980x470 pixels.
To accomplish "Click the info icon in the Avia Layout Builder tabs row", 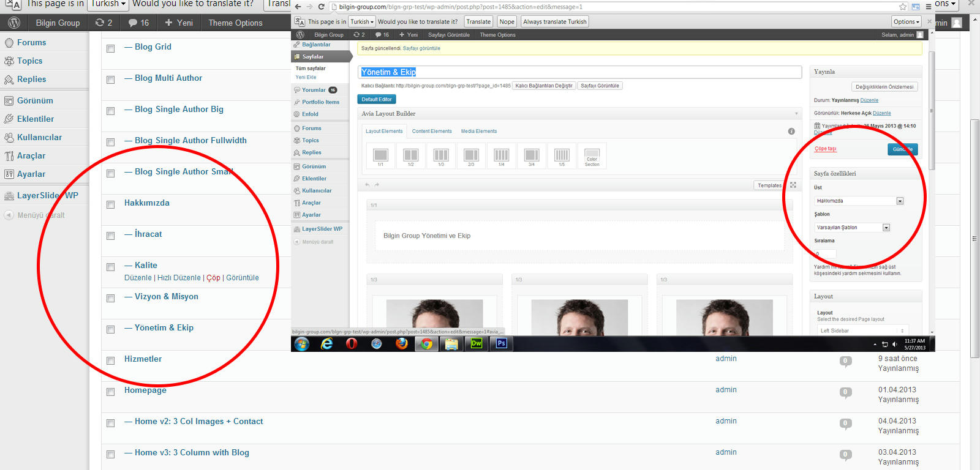I will click(791, 131).
